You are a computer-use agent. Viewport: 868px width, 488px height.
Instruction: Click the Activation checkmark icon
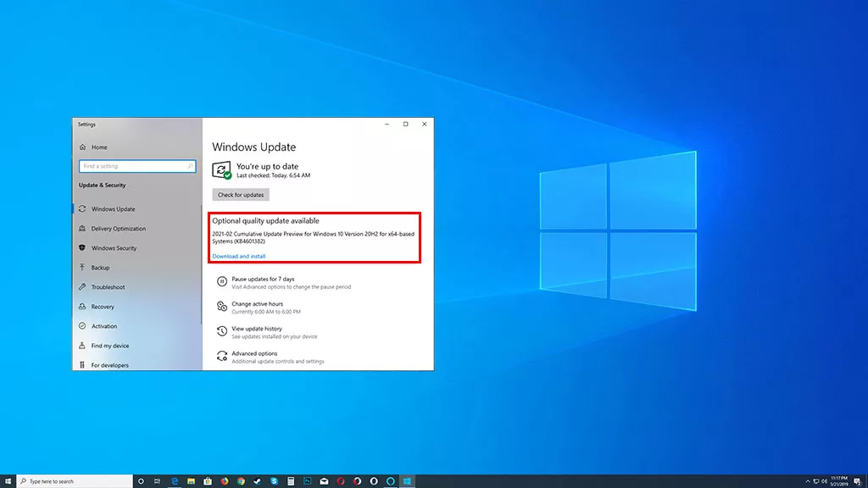tap(82, 326)
